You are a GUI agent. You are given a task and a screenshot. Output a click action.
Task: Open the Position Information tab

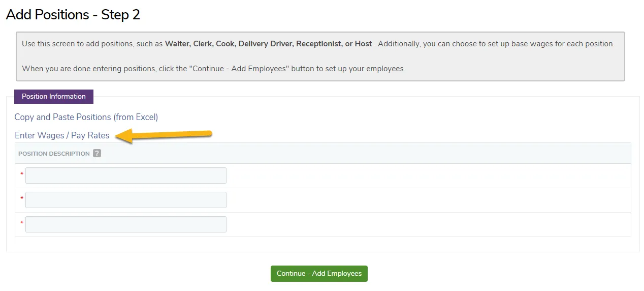pos(54,96)
